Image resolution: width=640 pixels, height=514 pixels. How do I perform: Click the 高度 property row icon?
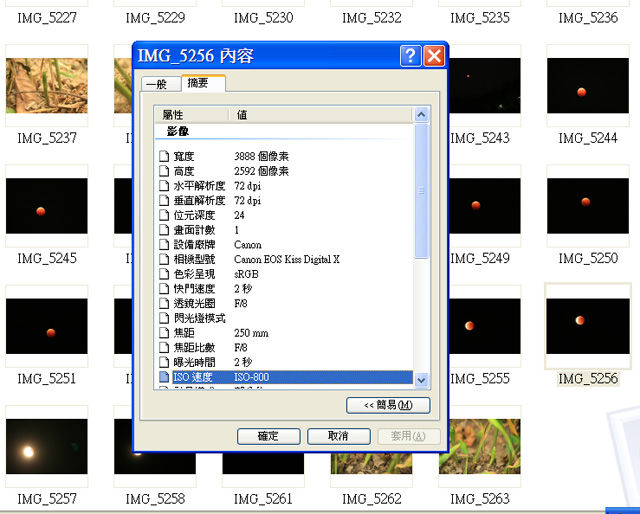tap(164, 171)
